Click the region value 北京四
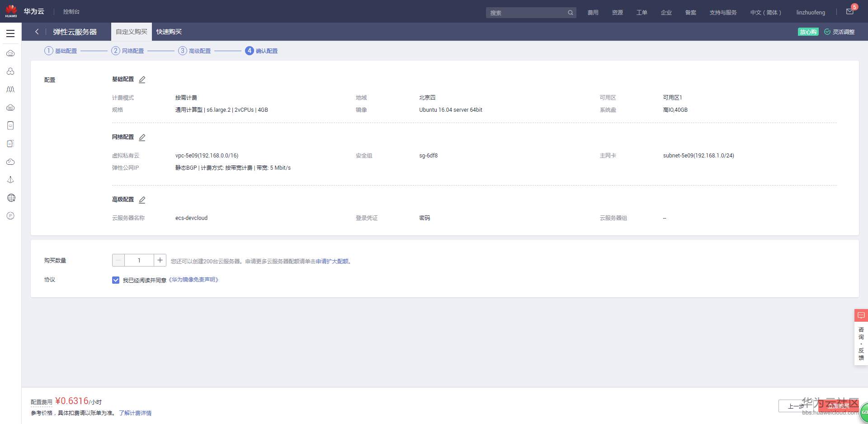The image size is (868, 424). coord(427,98)
